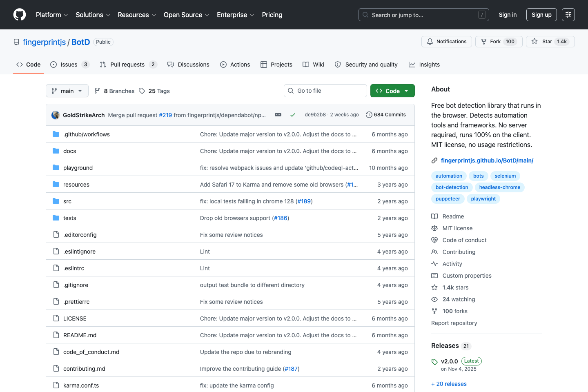
Task: Open the main branch dropdown
Action: point(67,91)
